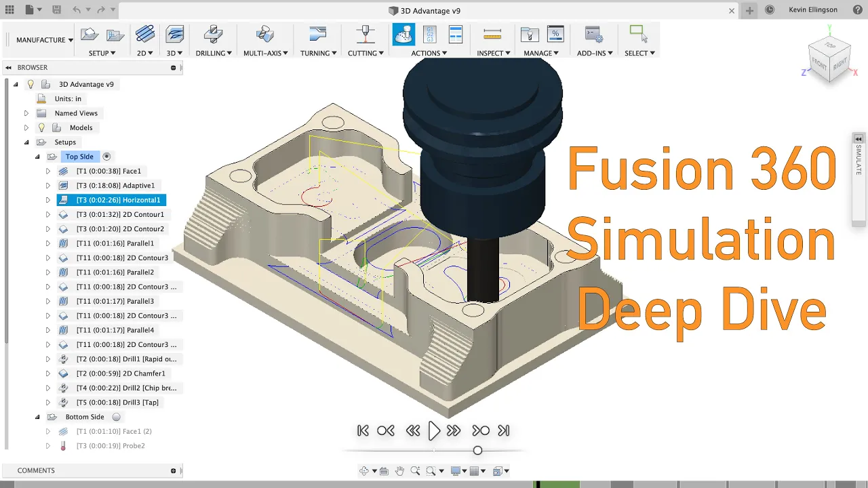
Task: Click the Pan hand icon
Action: click(x=399, y=471)
